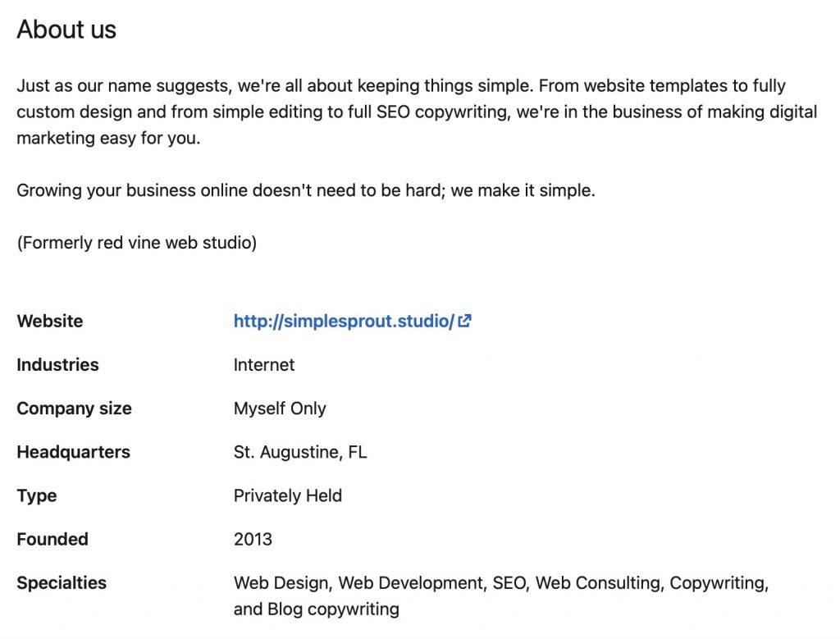840x639 pixels.
Task: Open the simplesprout.studio website link
Action: [x=344, y=322]
